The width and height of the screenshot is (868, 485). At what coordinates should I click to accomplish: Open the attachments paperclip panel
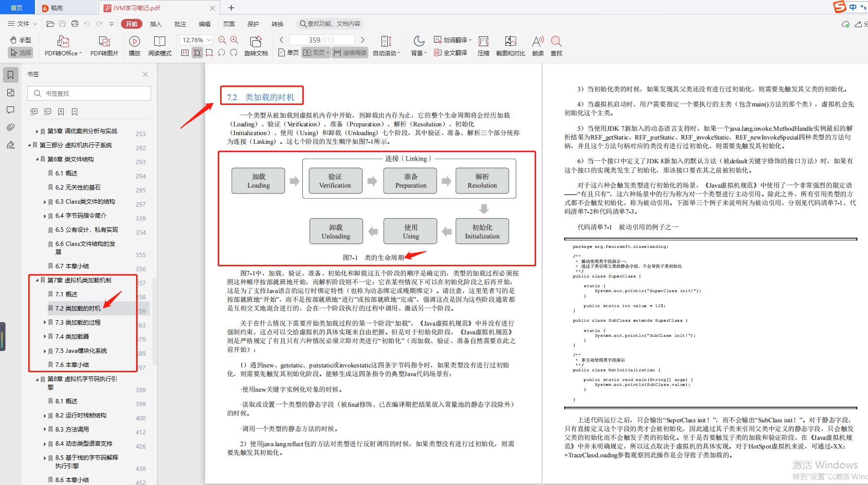(11, 127)
